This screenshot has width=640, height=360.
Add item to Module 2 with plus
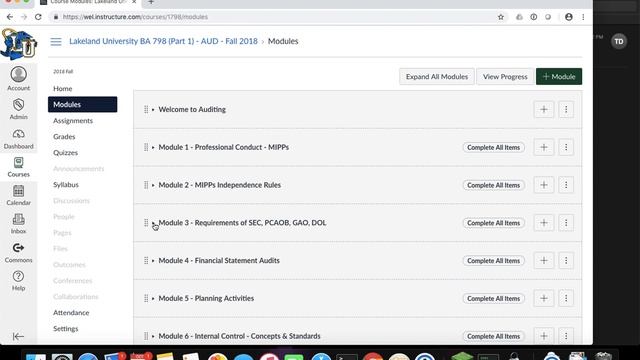click(x=544, y=185)
